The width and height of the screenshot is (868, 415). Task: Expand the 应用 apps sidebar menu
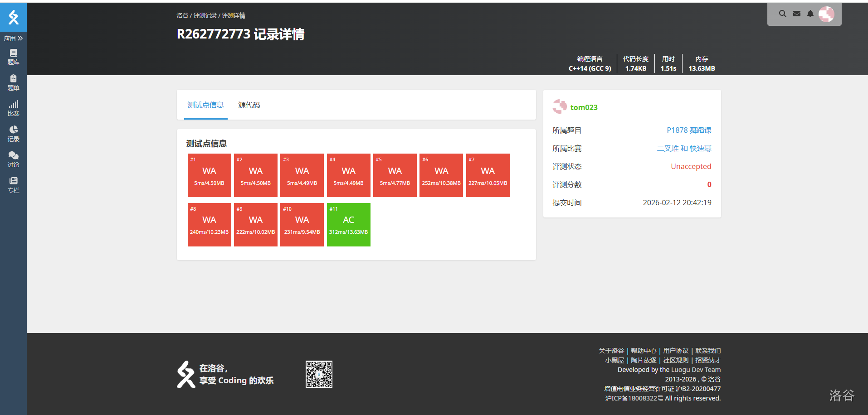click(x=13, y=39)
